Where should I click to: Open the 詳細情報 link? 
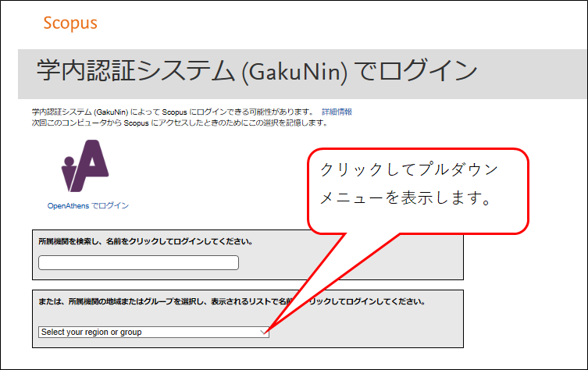click(337, 112)
